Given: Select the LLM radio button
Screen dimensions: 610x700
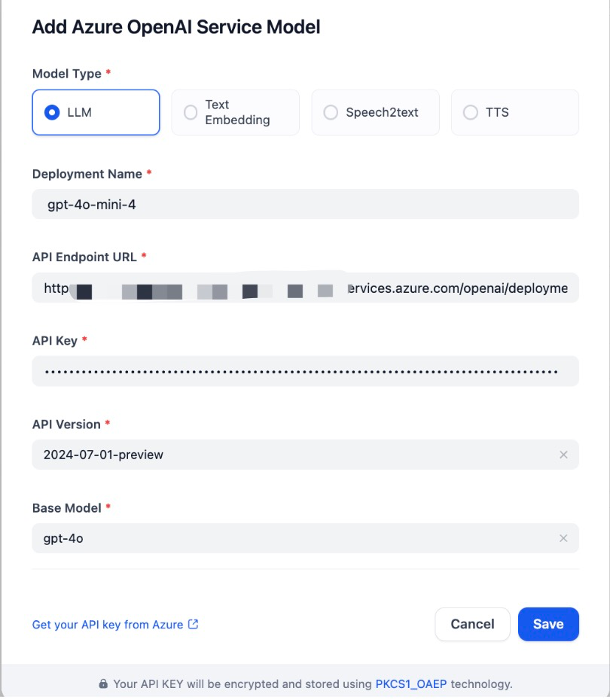Looking at the screenshot, I should click(x=52, y=112).
